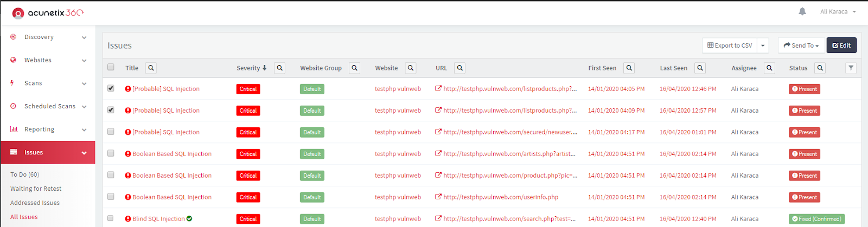This screenshot has width=868, height=227.
Task: Tick the select-all checkbox in table header
Action: point(111,67)
